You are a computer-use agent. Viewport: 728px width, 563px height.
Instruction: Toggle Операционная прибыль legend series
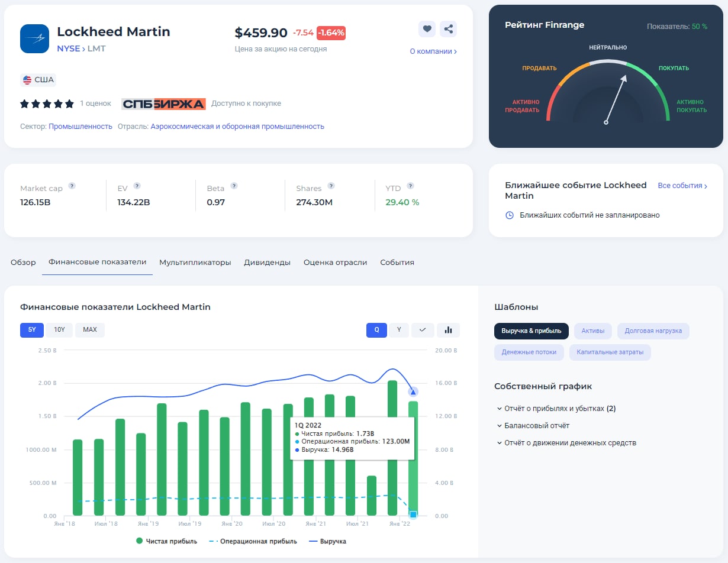(x=254, y=541)
